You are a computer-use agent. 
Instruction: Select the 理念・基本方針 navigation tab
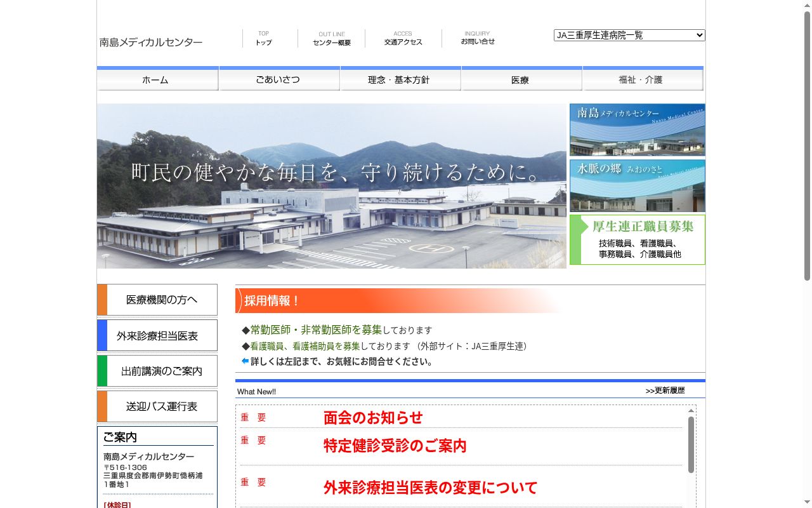coord(400,79)
